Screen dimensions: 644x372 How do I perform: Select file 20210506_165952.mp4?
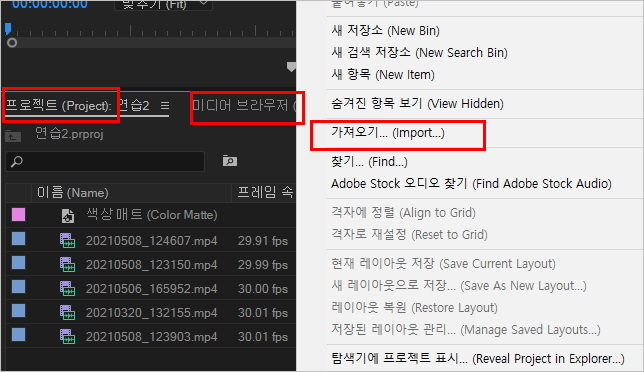(152, 289)
